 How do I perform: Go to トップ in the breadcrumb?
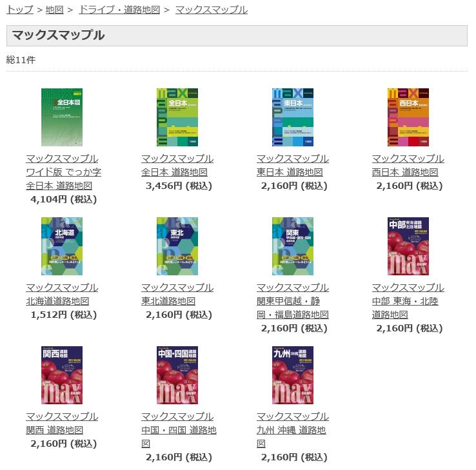coord(20,10)
